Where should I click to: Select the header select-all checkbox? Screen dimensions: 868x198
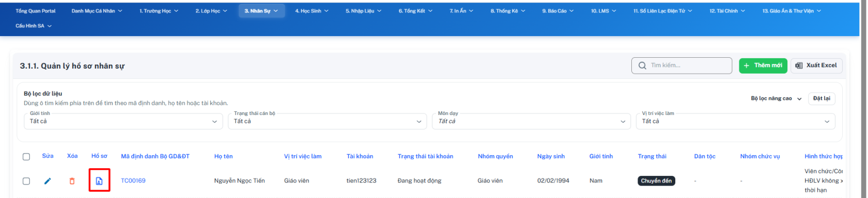pyautogui.click(x=26, y=157)
